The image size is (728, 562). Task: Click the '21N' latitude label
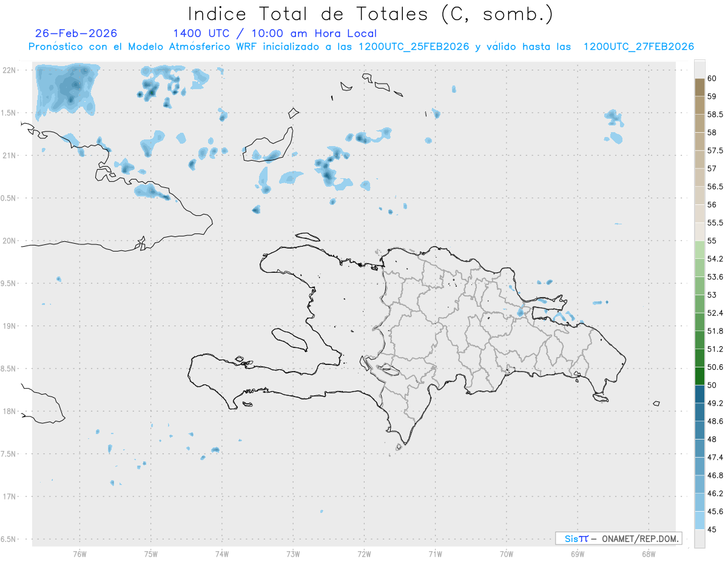[10, 156]
